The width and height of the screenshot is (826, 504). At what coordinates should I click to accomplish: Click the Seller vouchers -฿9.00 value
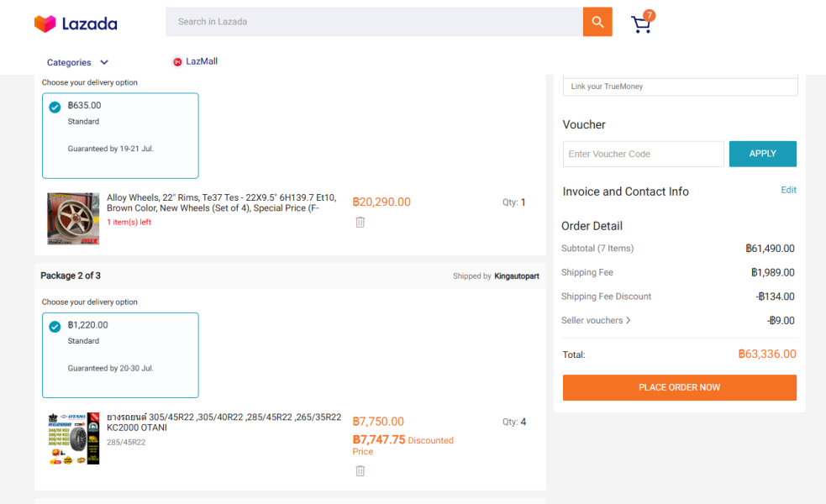pyautogui.click(x=781, y=320)
